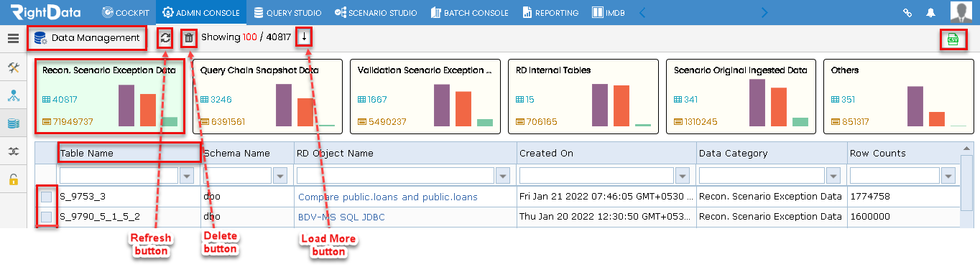Screen dimensions: 980x272
Task: Open the lock icon in left sidebar
Action: pyautogui.click(x=13, y=179)
